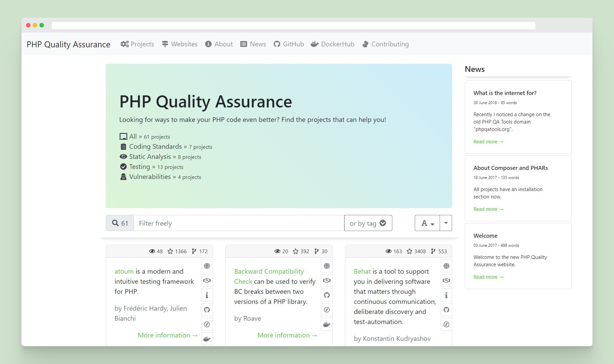This screenshot has width=614, height=364.
Task: Click the 'Welcome' news headline
Action: coord(485,236)
